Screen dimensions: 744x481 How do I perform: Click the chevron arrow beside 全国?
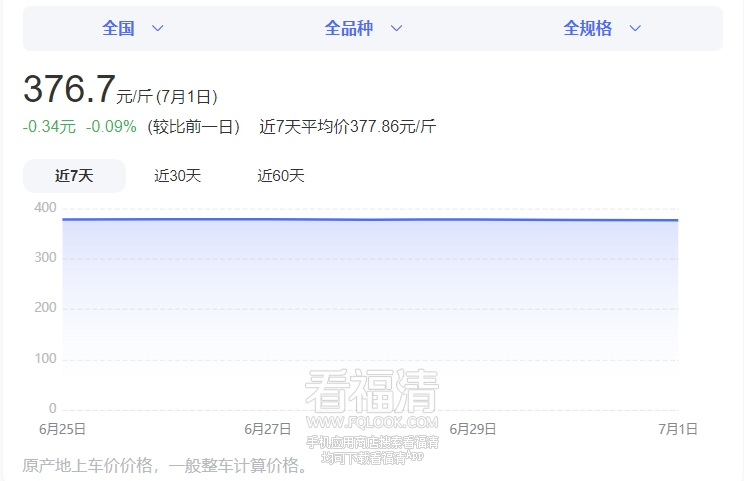click(x=157, y=29)
